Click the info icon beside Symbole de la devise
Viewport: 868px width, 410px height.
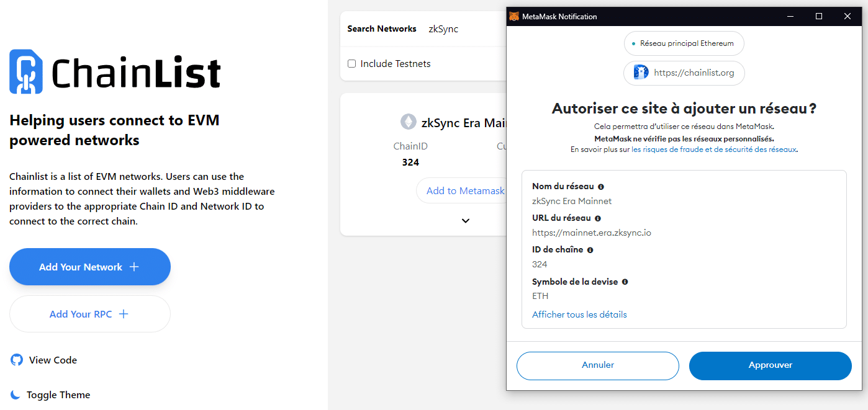(x=625, y=282)
